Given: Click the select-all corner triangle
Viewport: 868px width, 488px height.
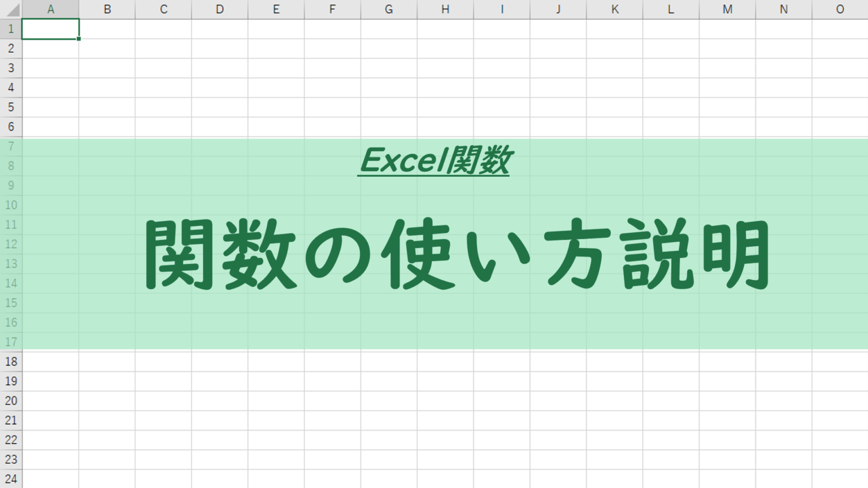Looking at the screenshot, I should click(x=11, y=10).
